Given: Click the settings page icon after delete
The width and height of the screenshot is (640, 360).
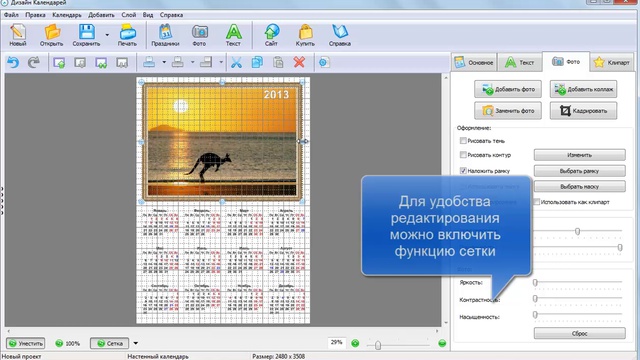Looking at the screenshot, I should (x=324, y=62).
